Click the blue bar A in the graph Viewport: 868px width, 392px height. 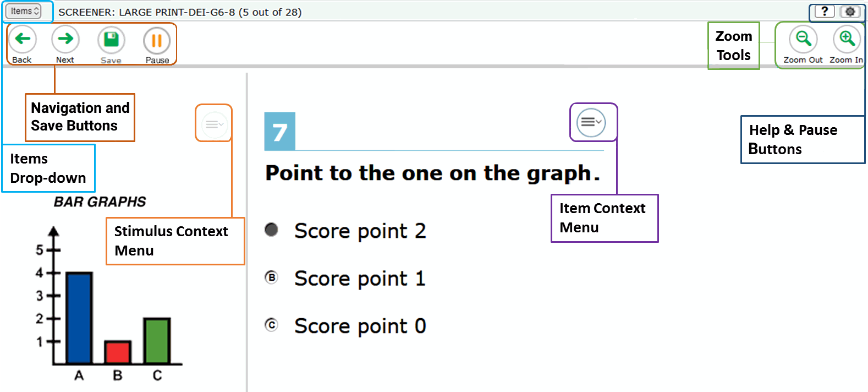79,318
